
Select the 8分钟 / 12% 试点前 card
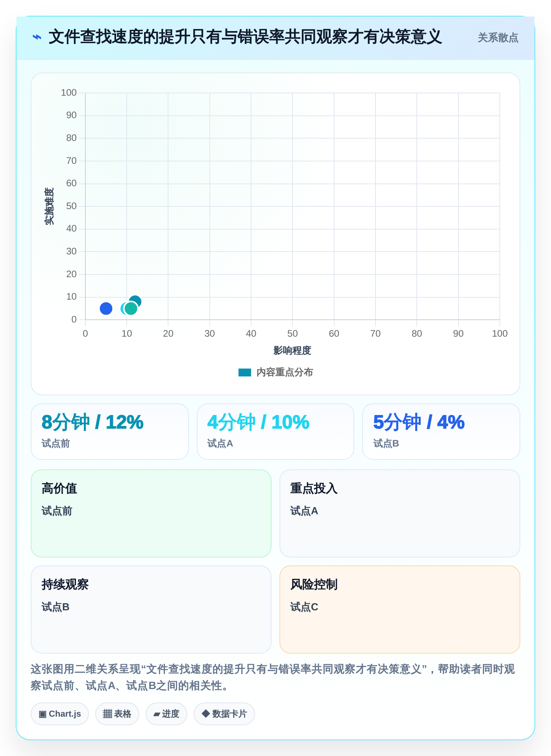[x=110, y=432]
